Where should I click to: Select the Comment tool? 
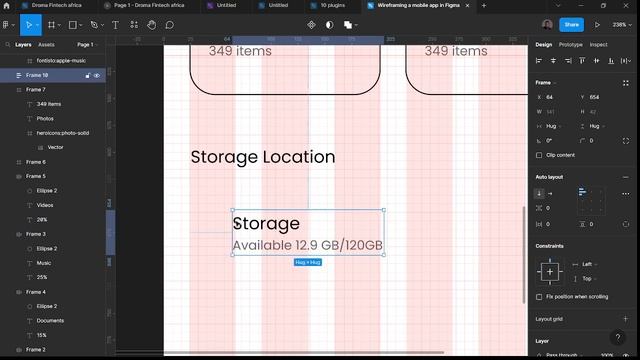click(169, 25)
